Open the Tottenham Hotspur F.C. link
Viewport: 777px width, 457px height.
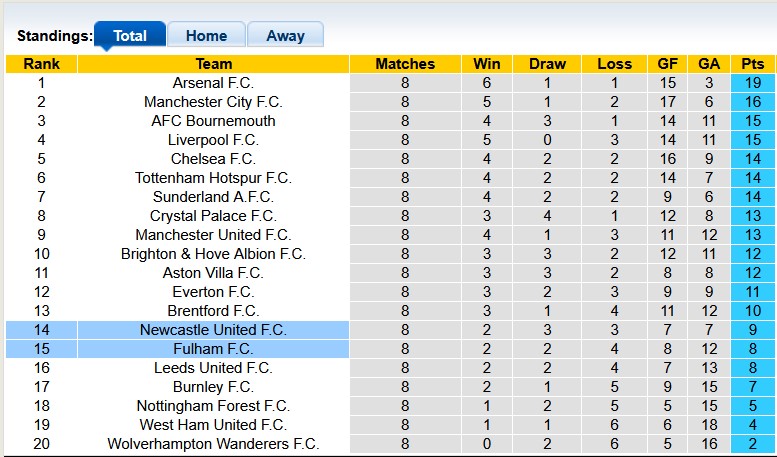pyautogui.click(x=213, y=178)
